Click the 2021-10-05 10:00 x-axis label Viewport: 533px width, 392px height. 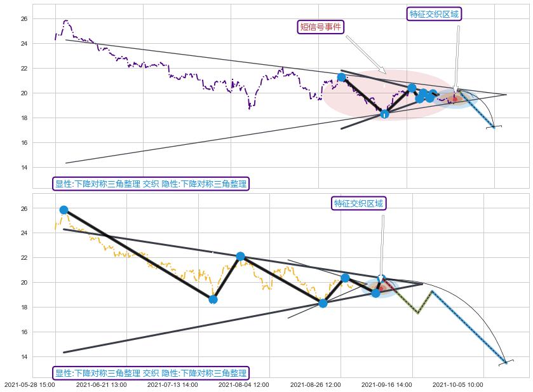click(458, 384)
